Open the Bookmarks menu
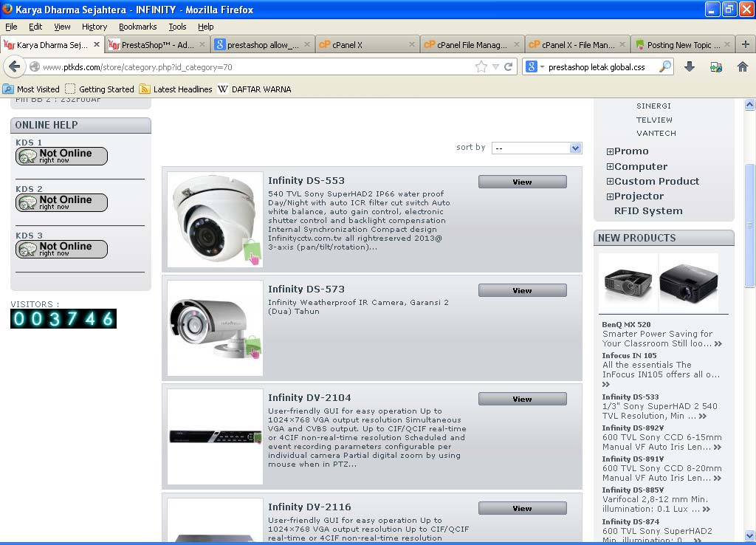756x545 pixels. pos(137,27)
